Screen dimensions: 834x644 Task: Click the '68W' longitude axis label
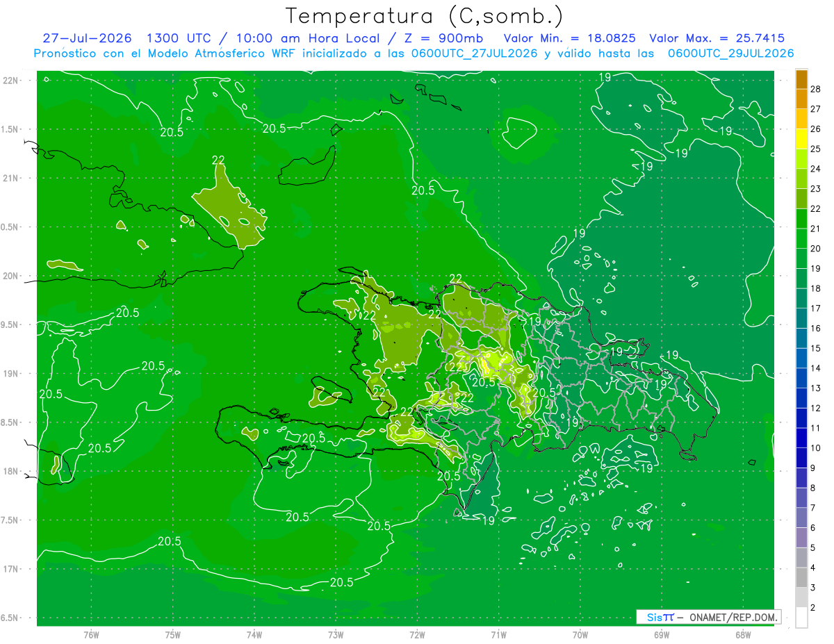coord(743,634)
